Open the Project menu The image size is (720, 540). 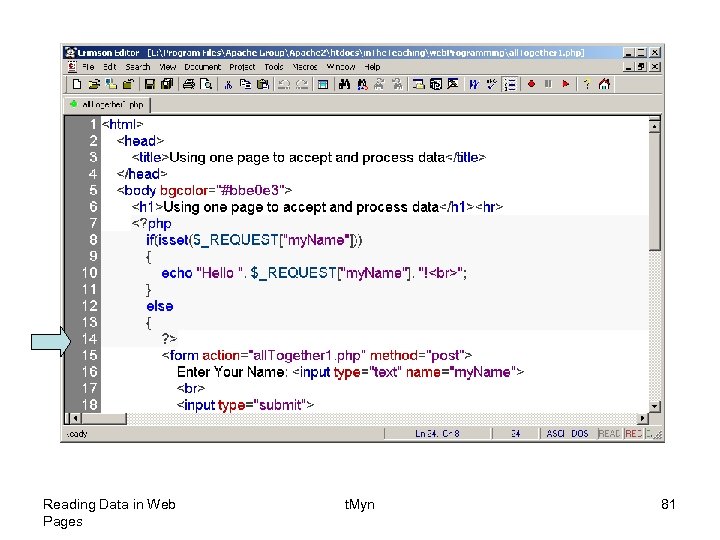242,67
